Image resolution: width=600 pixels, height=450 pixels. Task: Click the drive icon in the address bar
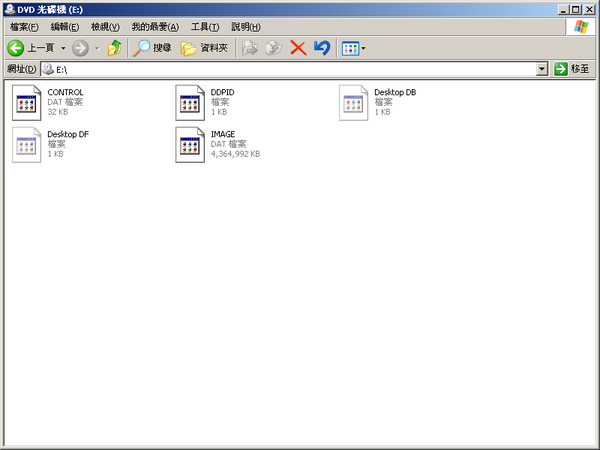click(48, 69)
